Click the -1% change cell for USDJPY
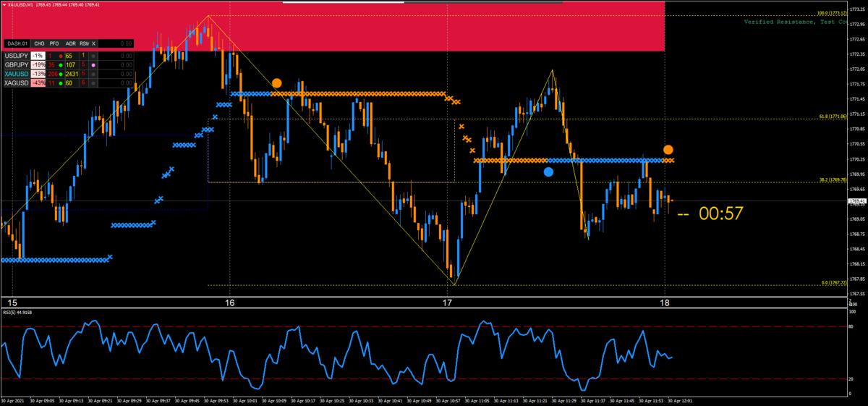 38,56
